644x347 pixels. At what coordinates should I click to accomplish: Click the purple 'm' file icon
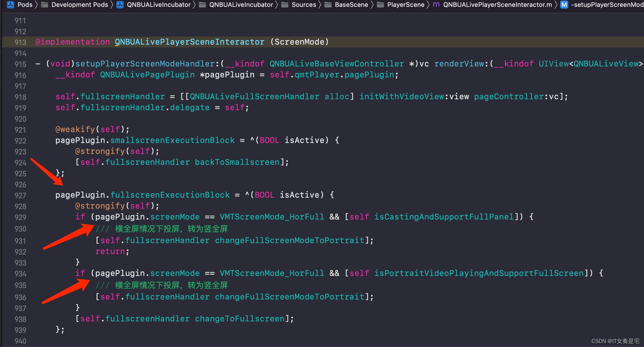[436, 5]
